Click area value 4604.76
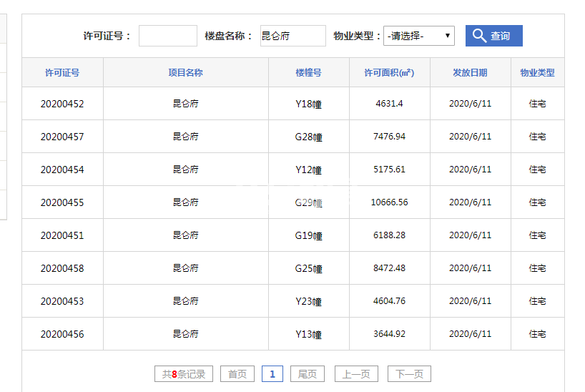585x392 pixels. (389, 300)
